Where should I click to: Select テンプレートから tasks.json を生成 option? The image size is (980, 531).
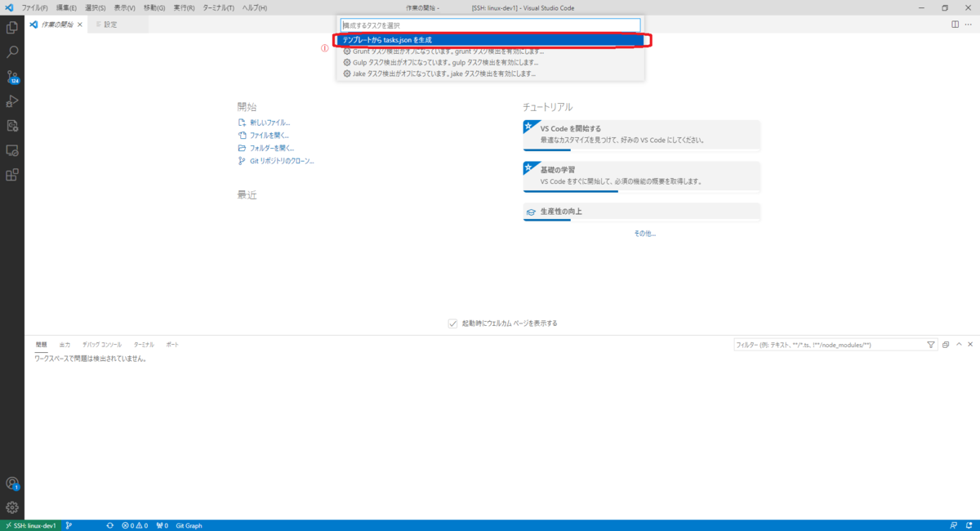click(490, 39)
